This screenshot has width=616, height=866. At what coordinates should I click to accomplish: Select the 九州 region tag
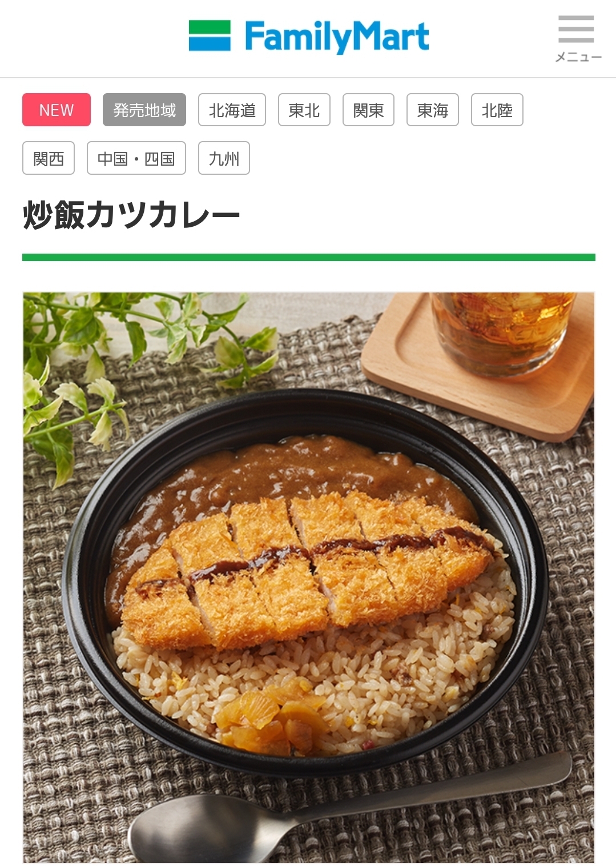click(x=224, y=158)
